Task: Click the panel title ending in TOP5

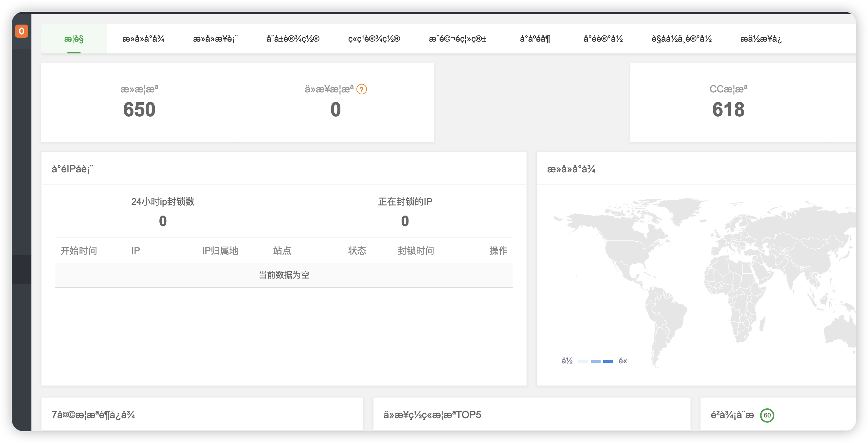Action: tap(432, 415)
